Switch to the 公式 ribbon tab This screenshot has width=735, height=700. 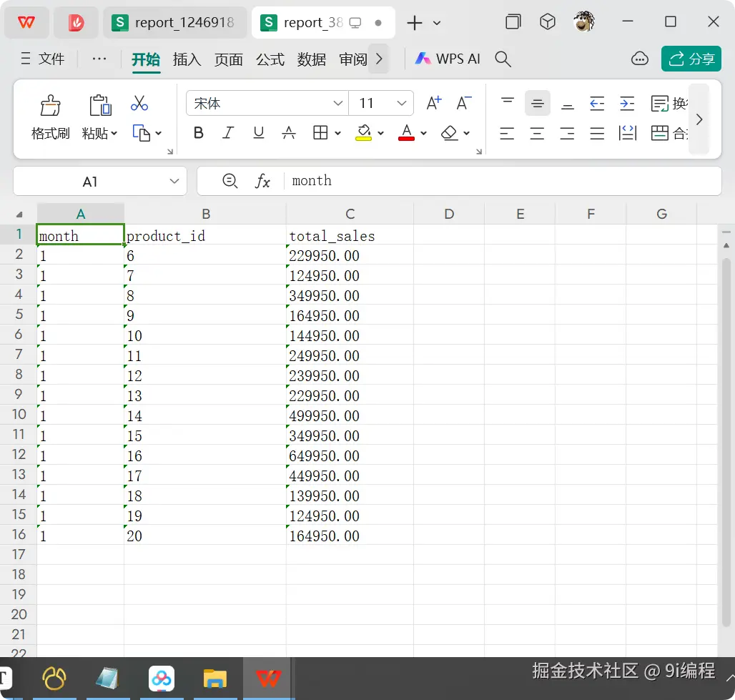click(x=270, y=59)
